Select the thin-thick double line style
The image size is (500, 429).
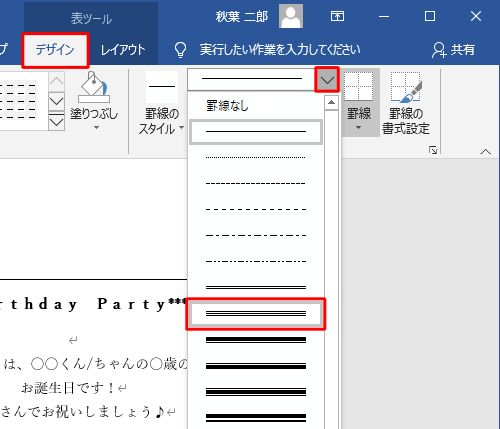click(x=256, y=366)
